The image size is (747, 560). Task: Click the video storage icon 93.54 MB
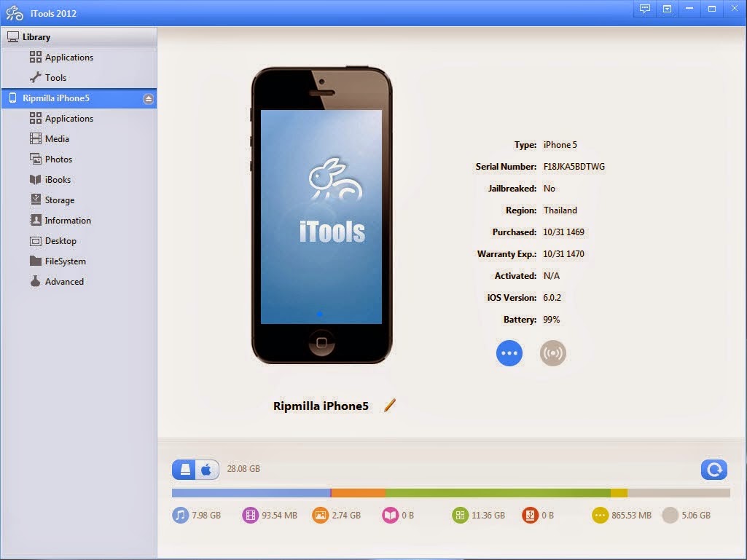250,516
